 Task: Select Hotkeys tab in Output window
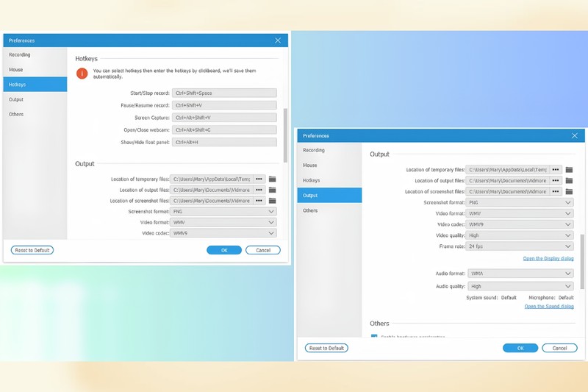(x=329, y=180)
